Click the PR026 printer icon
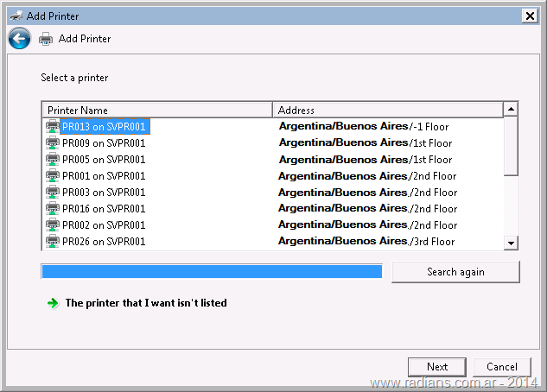The height and width of the screenshot is (392, 547). [x=53, y=242]
